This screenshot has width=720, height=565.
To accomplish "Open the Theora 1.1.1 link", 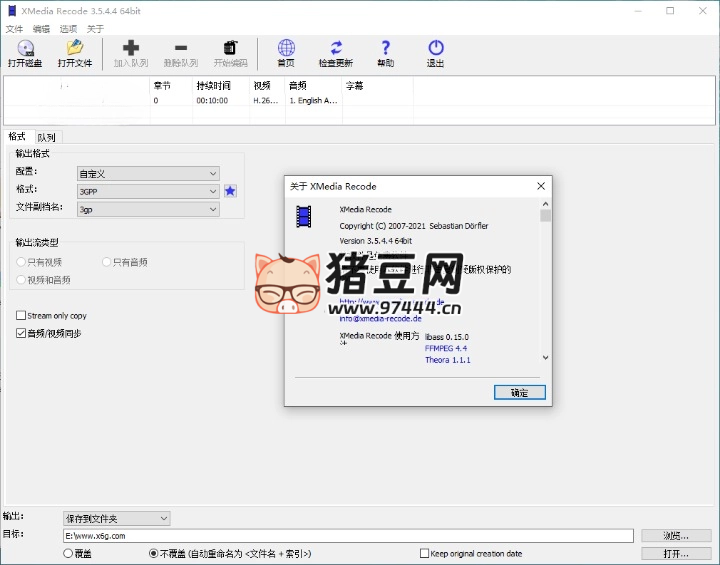I will click(448, 360).
